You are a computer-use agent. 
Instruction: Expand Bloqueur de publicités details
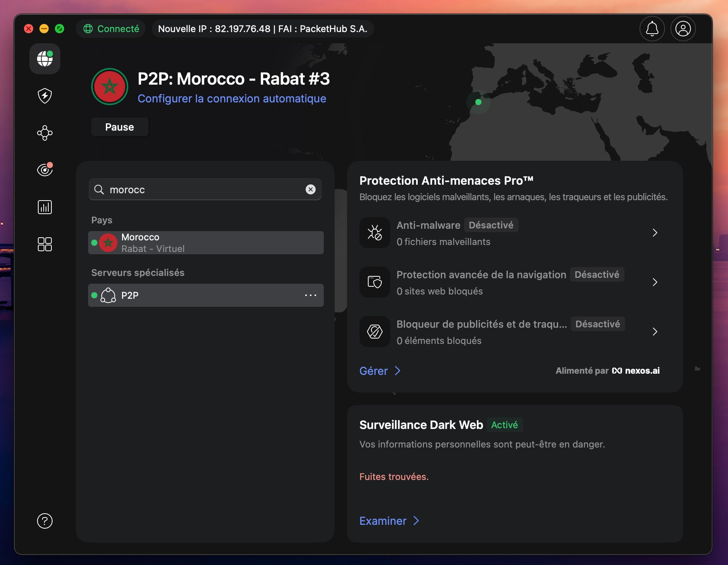(655, 332)
